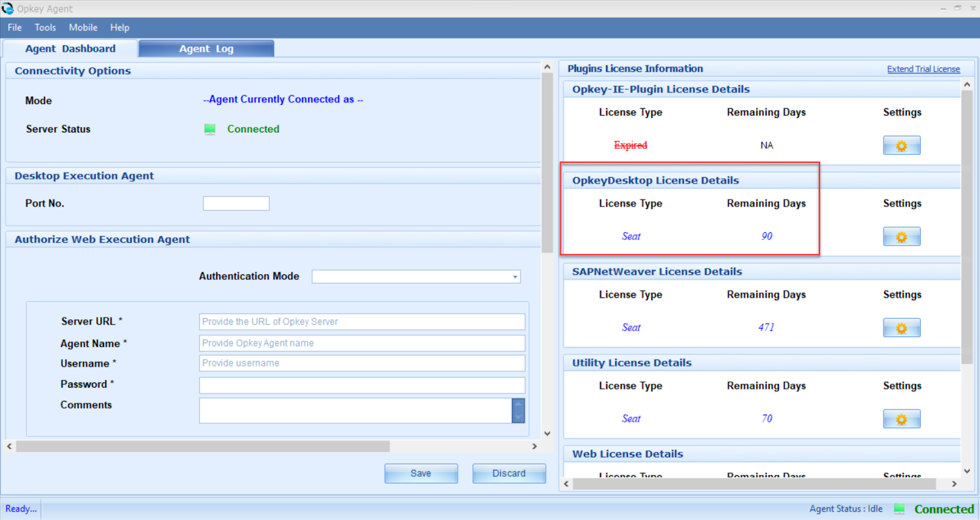Click the 471 remaining days value
Image resolution: width=980 pixels, height=520 pixels.
click(x=766, y=328)
